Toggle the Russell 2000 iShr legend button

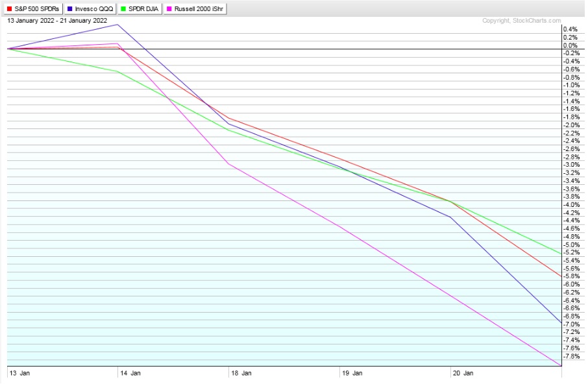195,8
